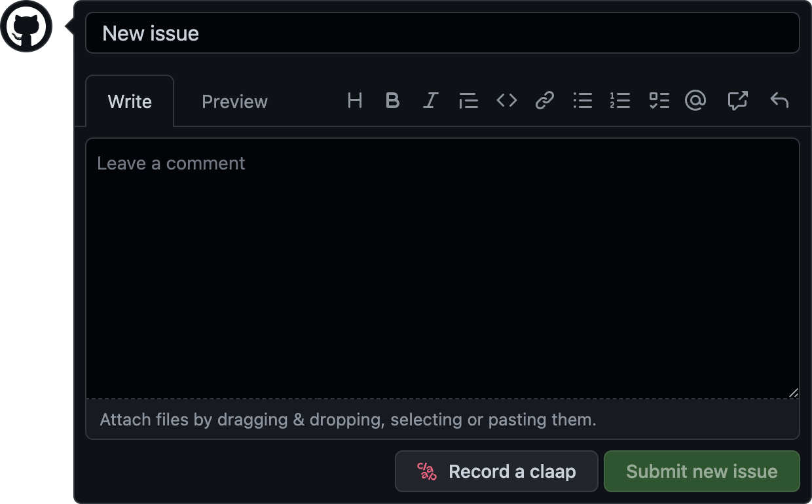
Task: Toggle bold text formatting
Action: 392,101
